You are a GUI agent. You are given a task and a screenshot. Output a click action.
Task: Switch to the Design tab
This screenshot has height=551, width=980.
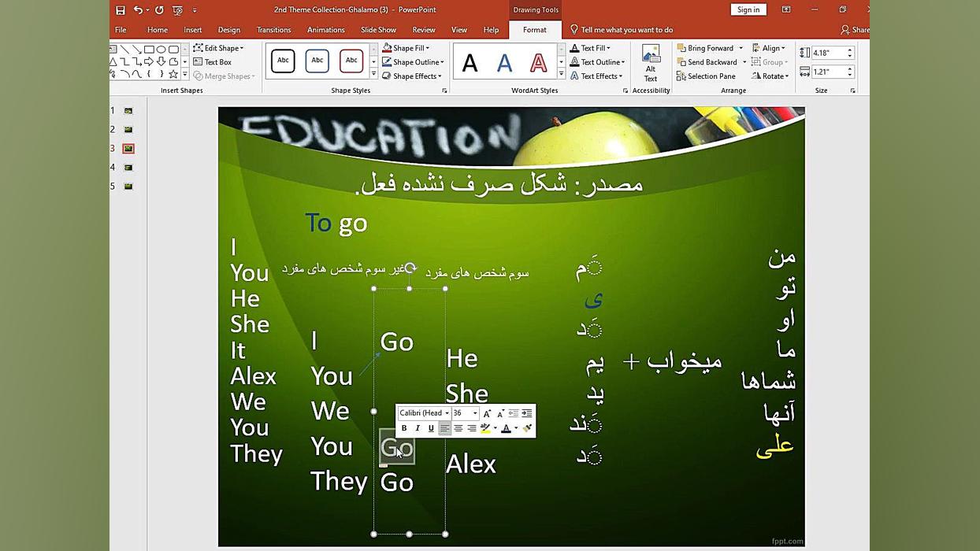229,30
